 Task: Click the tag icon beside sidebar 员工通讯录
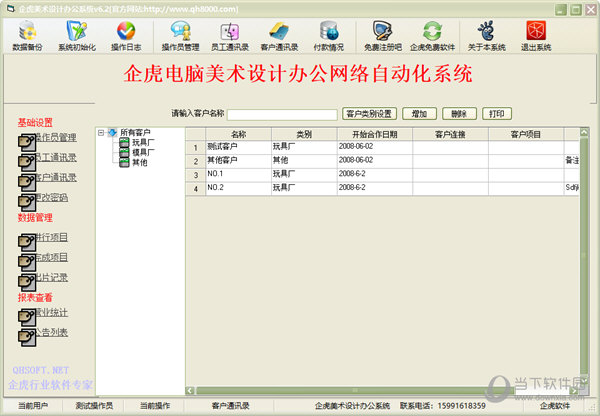point(27,162)
